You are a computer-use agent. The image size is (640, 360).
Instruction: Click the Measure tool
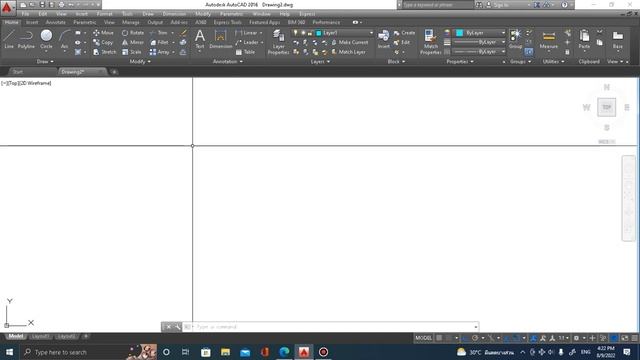coord(549,39)
